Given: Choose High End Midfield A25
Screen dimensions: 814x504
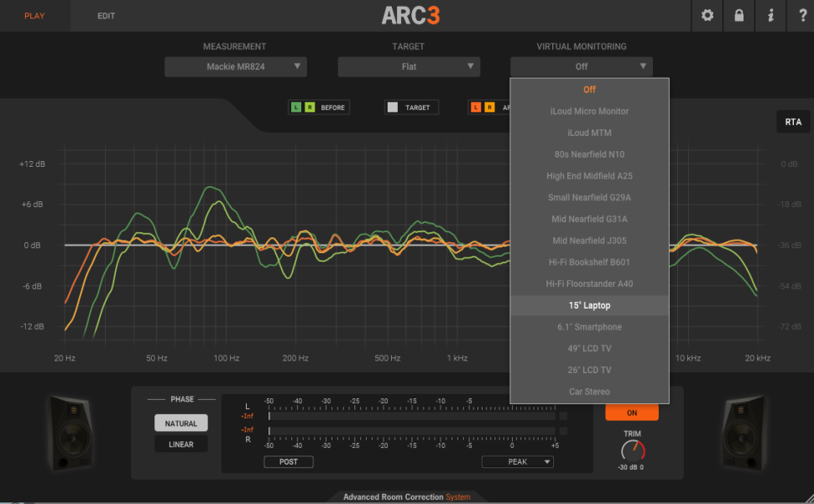Looking at the screenshot, I should (589, 176).
